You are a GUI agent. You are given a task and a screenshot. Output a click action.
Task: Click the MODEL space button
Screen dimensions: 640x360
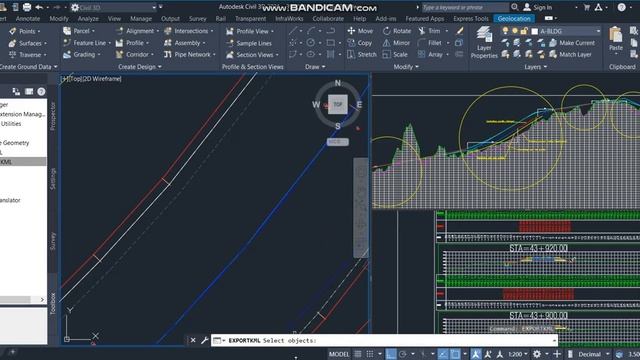tap(339, 354)
